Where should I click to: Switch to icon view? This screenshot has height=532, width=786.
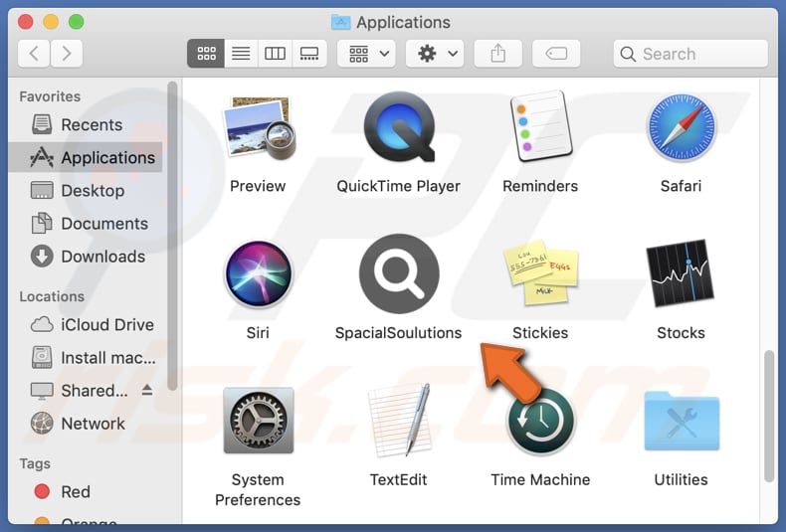pos(206,53)
